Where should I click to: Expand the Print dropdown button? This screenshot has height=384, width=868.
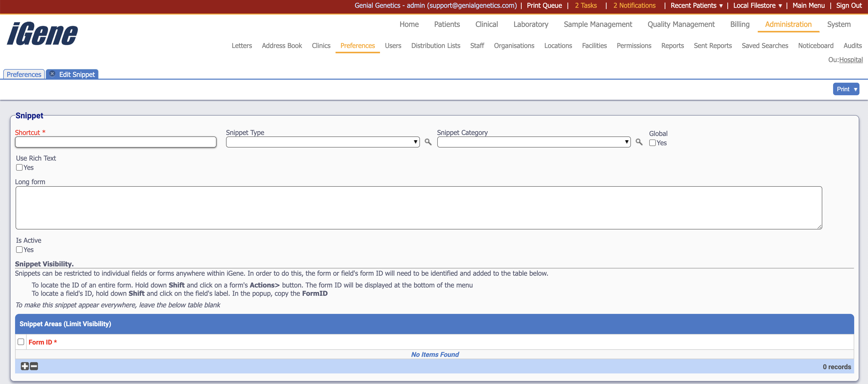pyautogui.click(x=846, y=89)
